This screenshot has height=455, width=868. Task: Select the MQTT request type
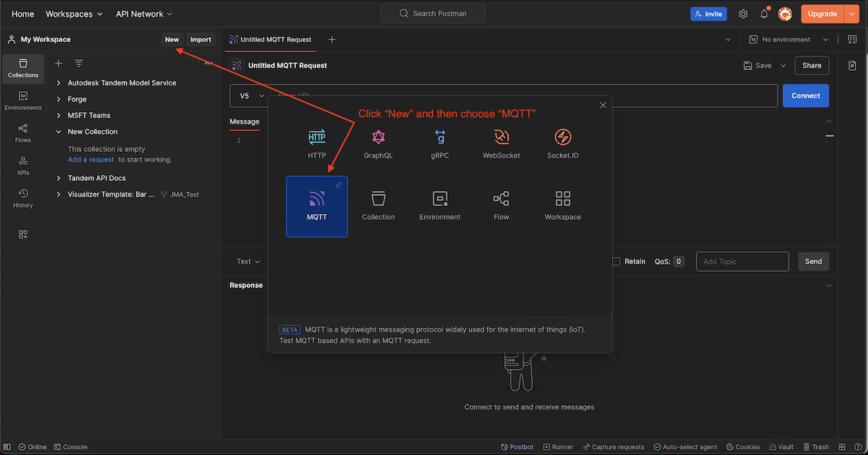[x=317, y=206]
